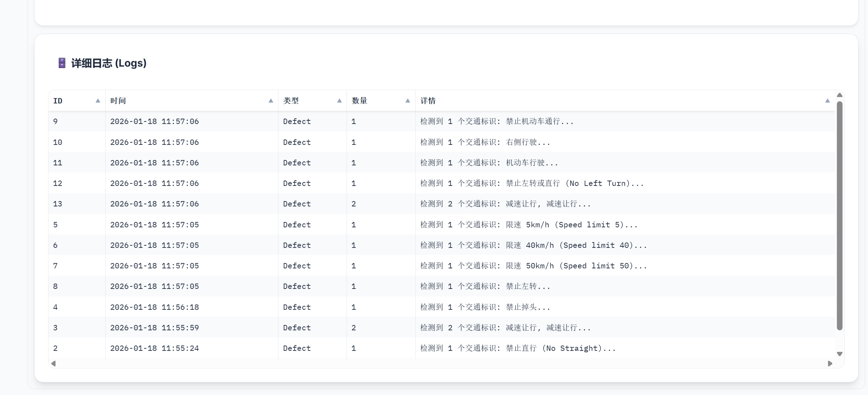
Task: Click the vertical scrollbar thumb
Action: (x=840, y=216)
